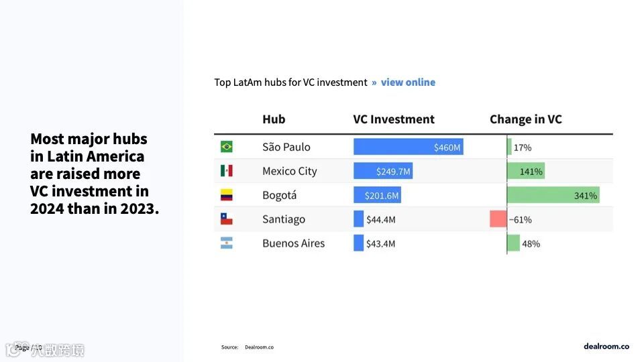Click the double chevron before view online
Viewport: 644px width, 362px height.
pos(374,82)
